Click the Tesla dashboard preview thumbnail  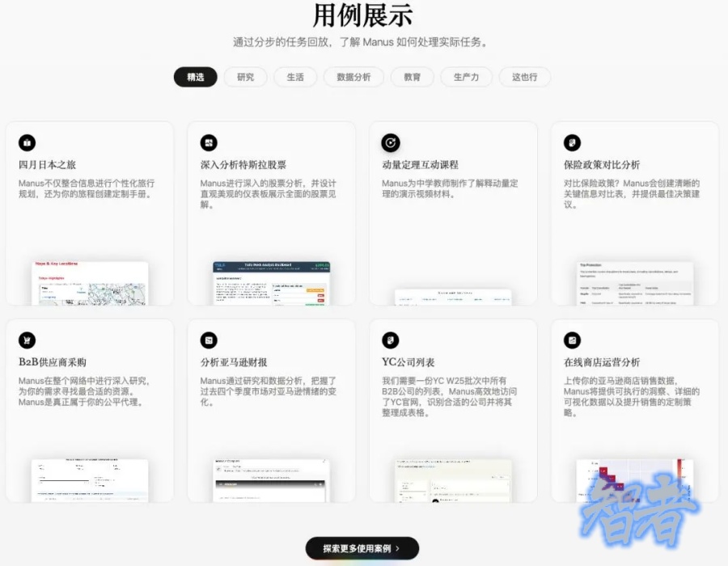tap(271, 283)
